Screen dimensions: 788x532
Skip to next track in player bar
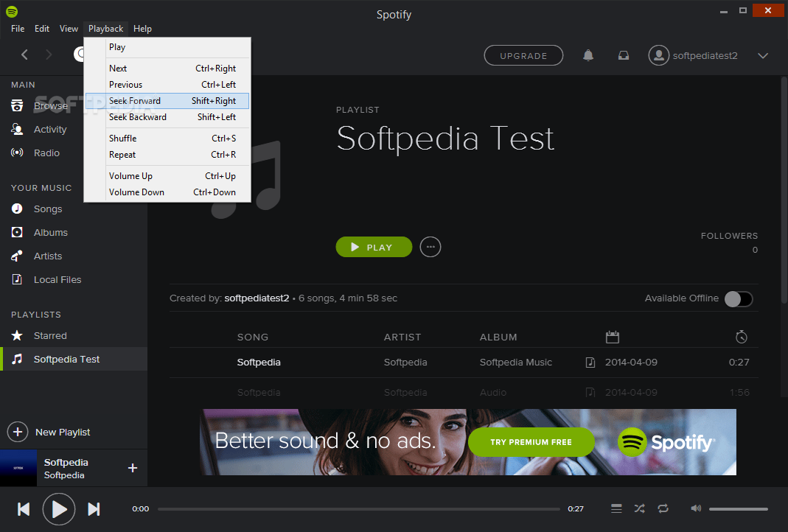pyautogui.click(x=94, y=509)
